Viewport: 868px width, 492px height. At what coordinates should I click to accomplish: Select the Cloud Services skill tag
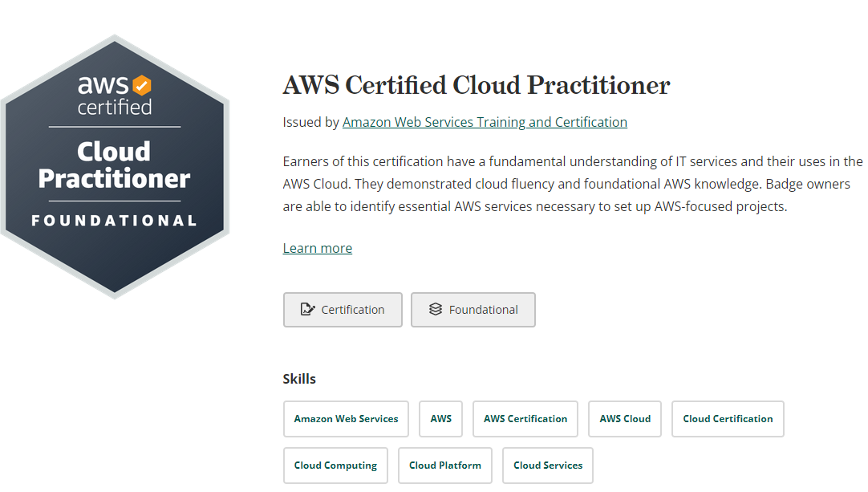pyautogui.click(x=547, y=465)
